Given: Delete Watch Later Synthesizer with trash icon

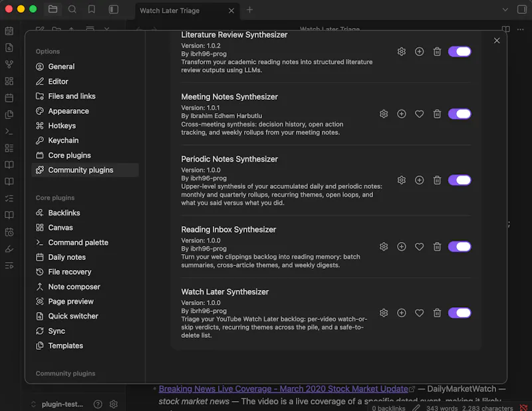Looking at the screenshot, I should pos(437,313).
